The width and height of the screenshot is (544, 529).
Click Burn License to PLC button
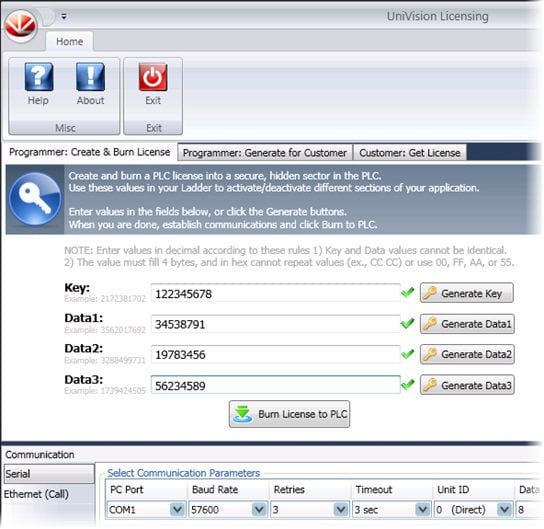289,414
